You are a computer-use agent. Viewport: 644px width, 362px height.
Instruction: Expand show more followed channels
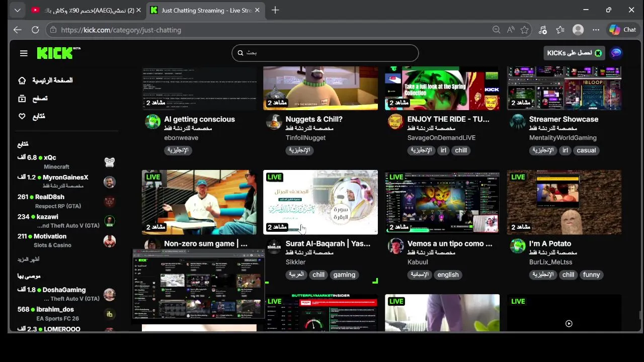[29, 259]
